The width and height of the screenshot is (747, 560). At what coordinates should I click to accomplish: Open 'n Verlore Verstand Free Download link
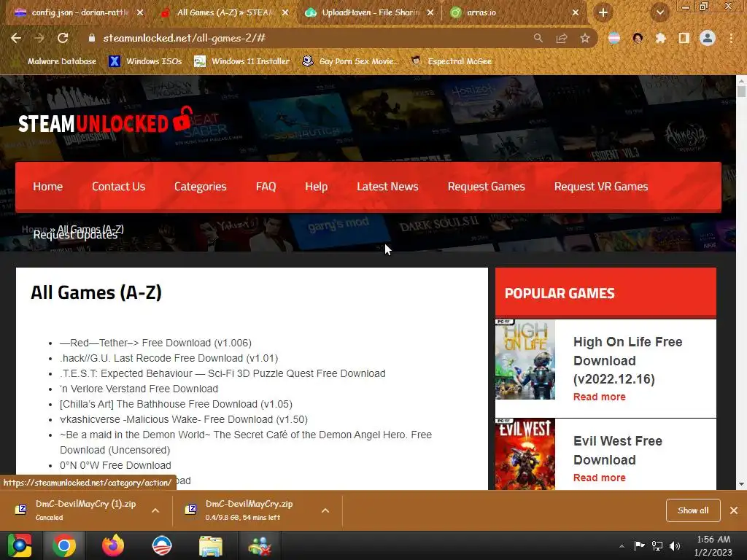(x=139, y=389)
